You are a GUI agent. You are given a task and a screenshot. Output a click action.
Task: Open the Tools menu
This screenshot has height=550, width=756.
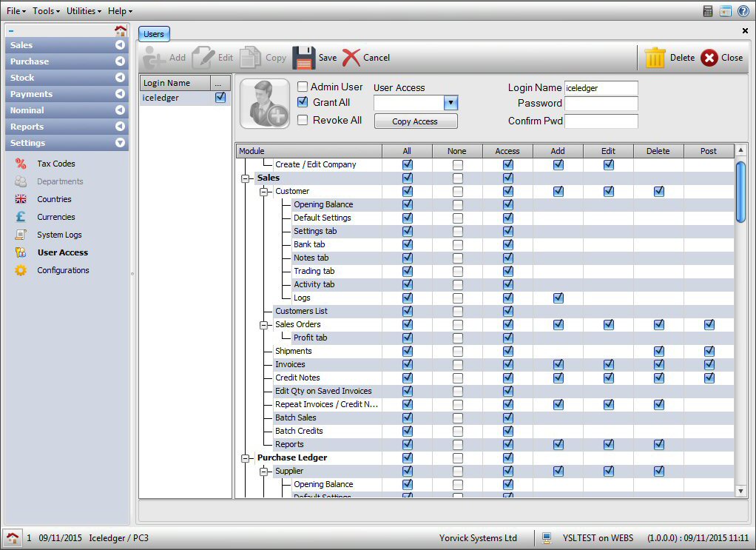(x=46, y=11)
